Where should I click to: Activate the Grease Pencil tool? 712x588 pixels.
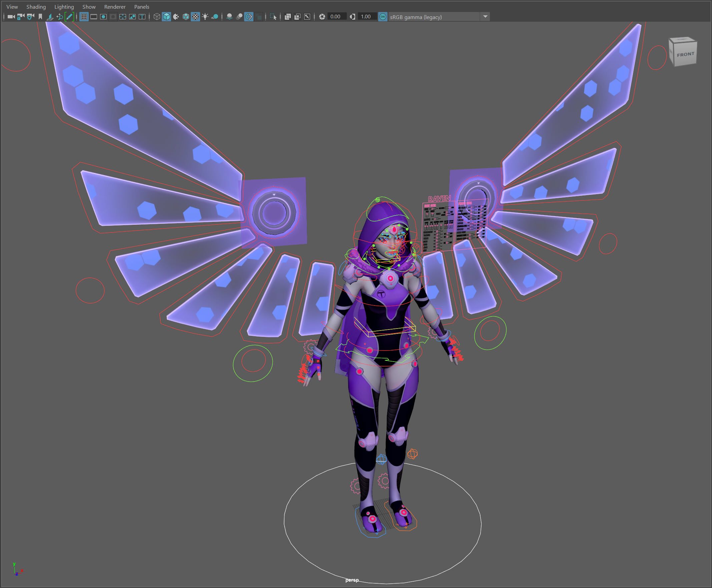pos(69,17)
